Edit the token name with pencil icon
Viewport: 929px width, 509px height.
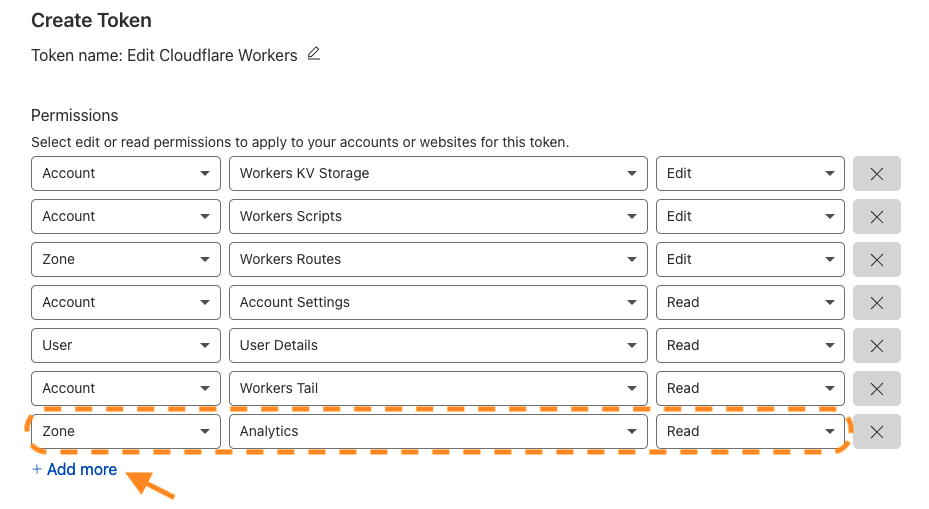pos(314,54)
